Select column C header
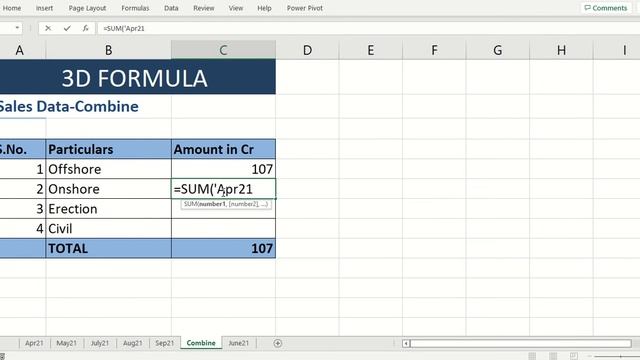Image resolution: width=640 pixels, height=360 pixels. (x=223, y=50)
